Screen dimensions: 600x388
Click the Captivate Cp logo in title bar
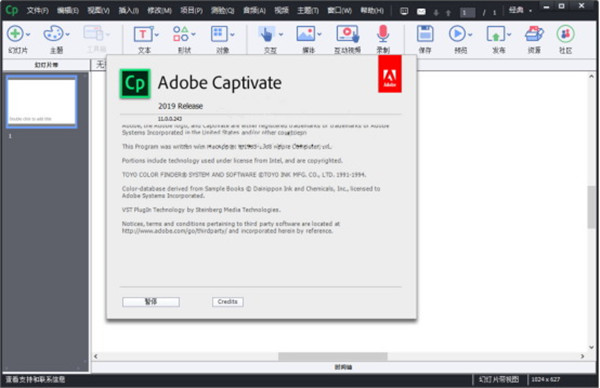coord(11,10)
